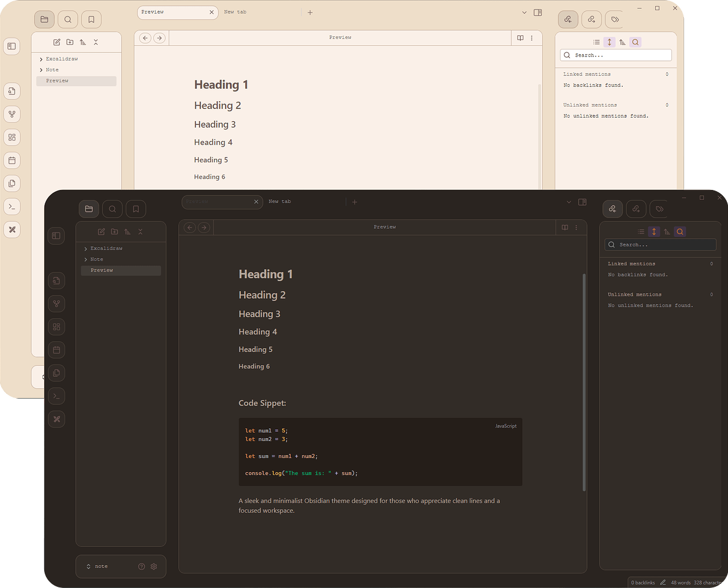728x588 pixels.
Task: Open the graph view from the left ribbon
Action: 56,303
